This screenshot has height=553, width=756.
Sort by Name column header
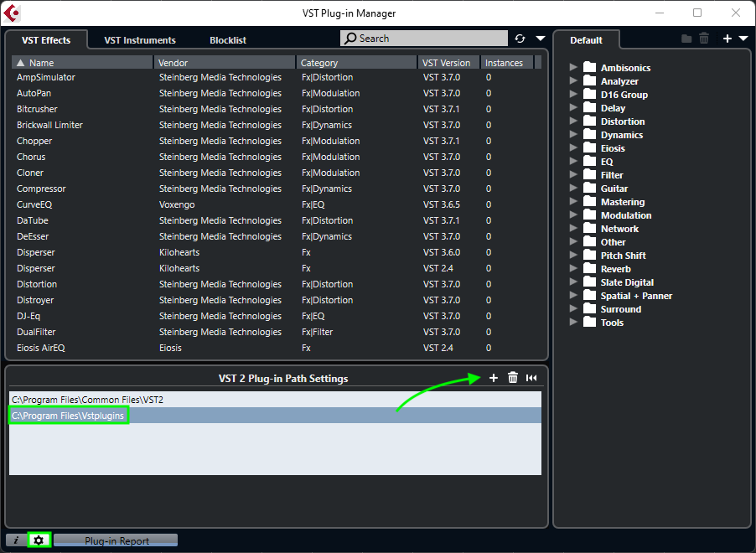click(x=82, y=63)
